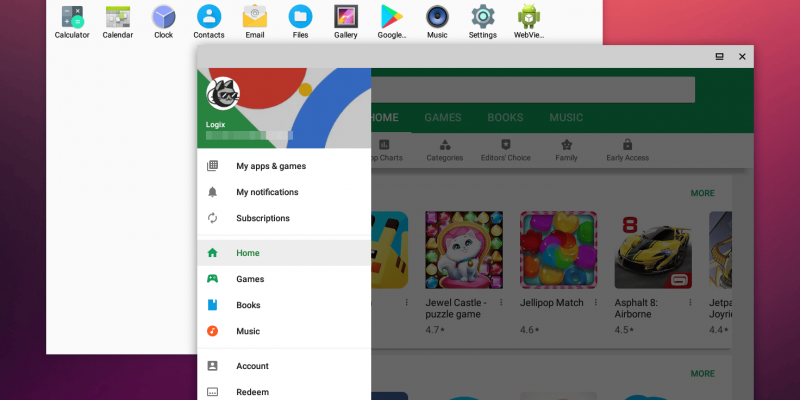Open the Contacts app

click(209, 21)
